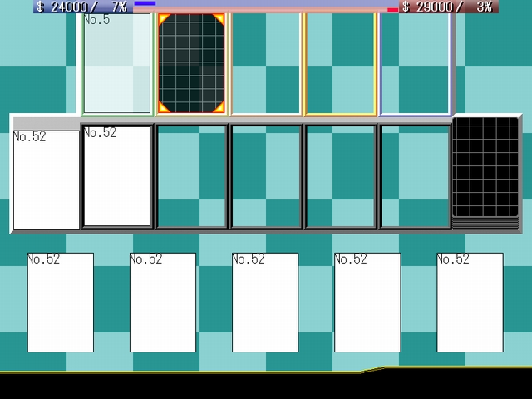Image resolution: width=532 pixels, height=399 pixels.
Task: Click the $ 24000 / 7% money display
Action: pyautogui.click(x=83, y=7)
